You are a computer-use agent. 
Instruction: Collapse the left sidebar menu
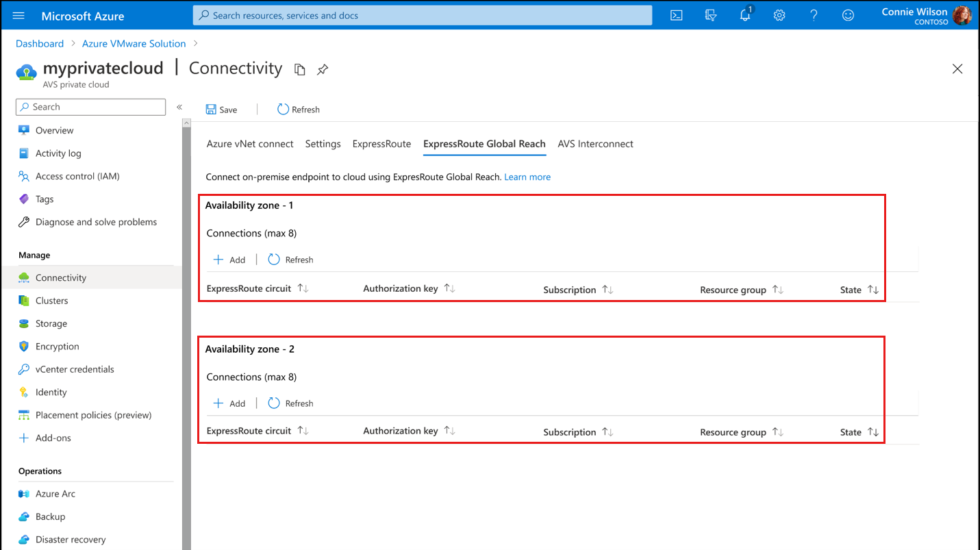coord(179,107)
